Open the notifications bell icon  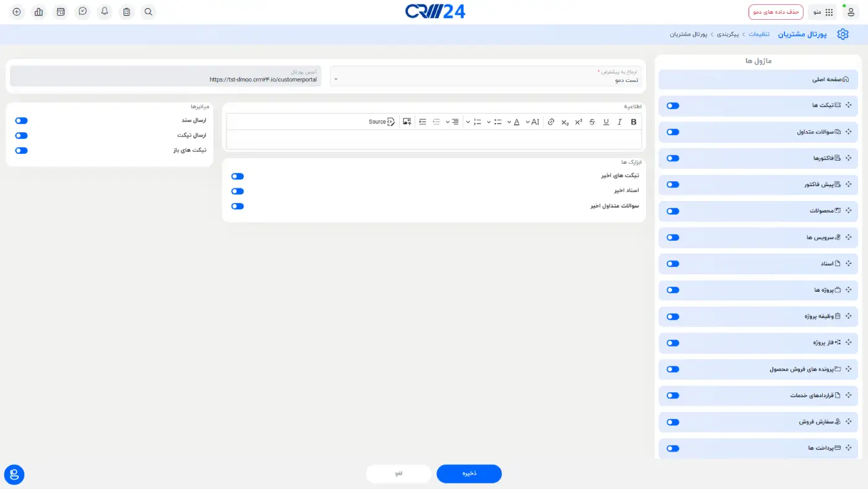click(x=104, y=12)
